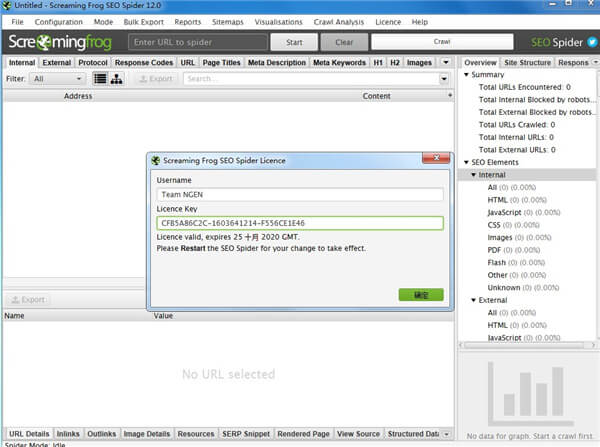Viewport: 600px width, 447px height.
Task: Collapse the SEO Elements section
Action: pyautogui.click(x=466, y=162)
